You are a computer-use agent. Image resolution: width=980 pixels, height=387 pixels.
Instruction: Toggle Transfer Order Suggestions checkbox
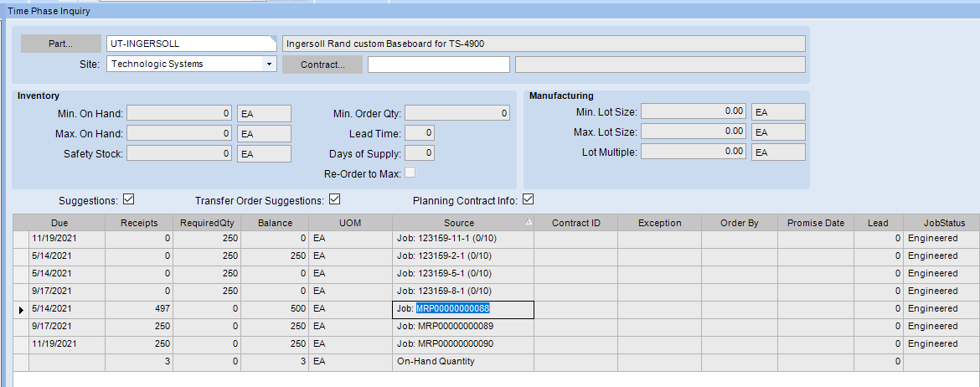(335, 199)
